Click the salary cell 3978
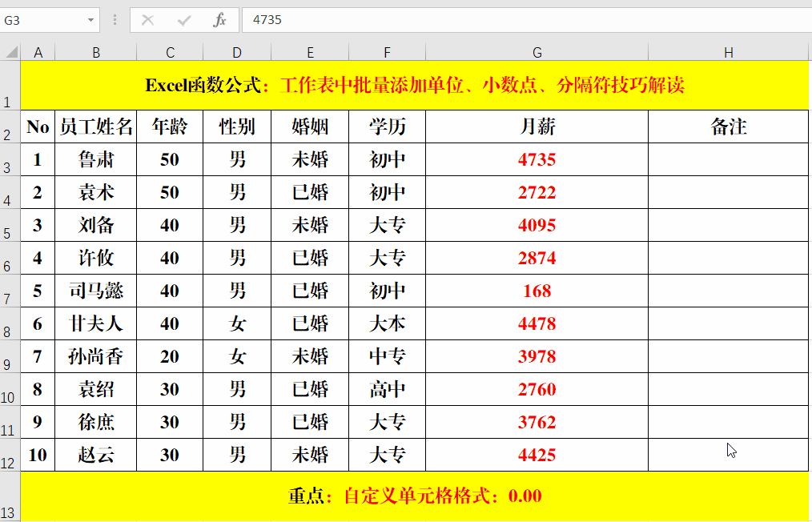The image size is (812, 522). coord(537,356)
